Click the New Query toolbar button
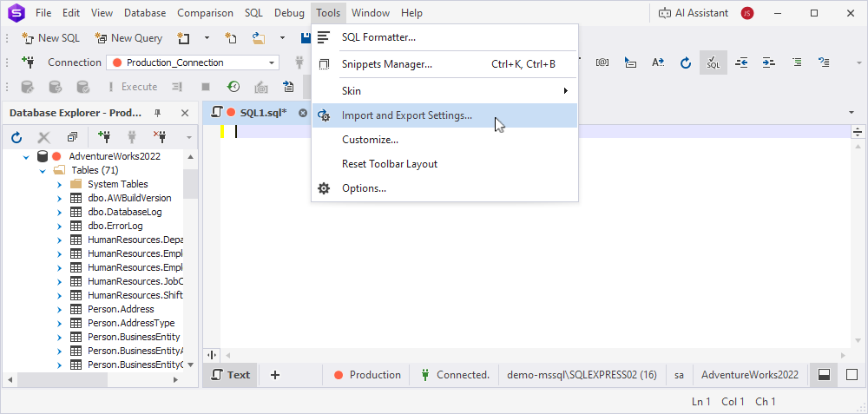This screenshot has height=414, width=868. tap(128, 38)
